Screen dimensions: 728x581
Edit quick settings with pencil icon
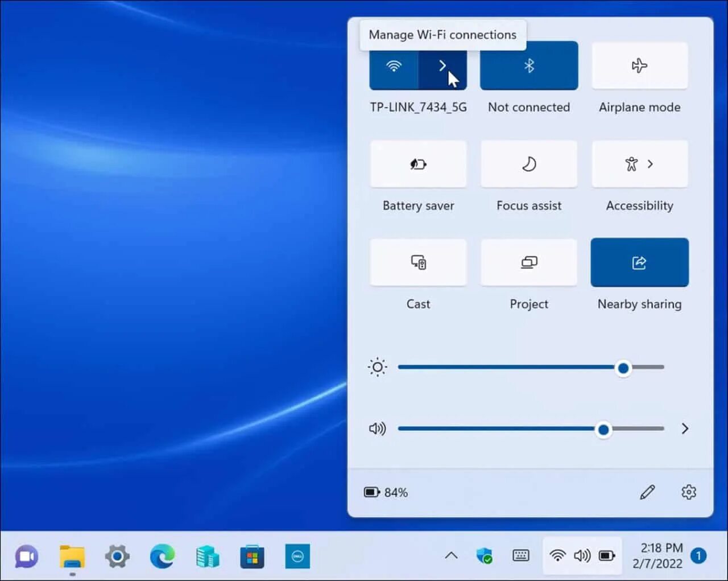pos(647,492)
